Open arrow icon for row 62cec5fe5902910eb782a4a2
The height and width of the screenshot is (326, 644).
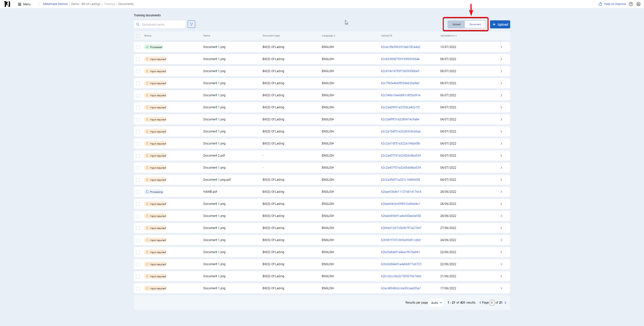[x=501, y=47]
